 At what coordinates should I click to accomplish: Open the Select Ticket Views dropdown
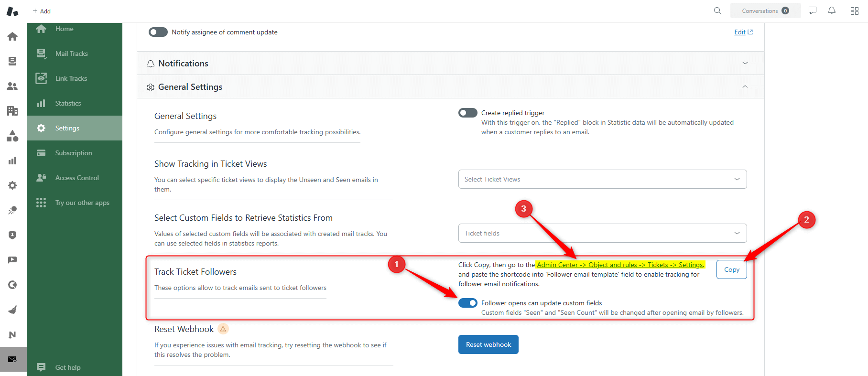point(602,179)
